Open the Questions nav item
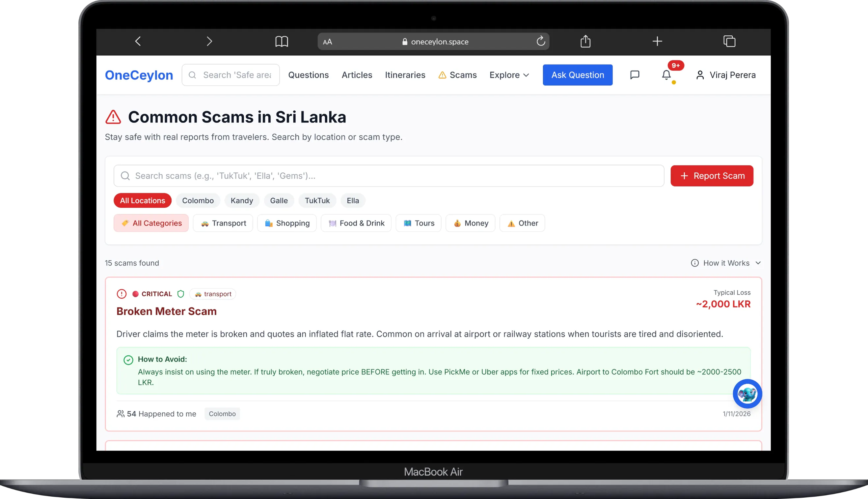The width and height of the screenshot is (868, 499). click(x=308, y=75)
